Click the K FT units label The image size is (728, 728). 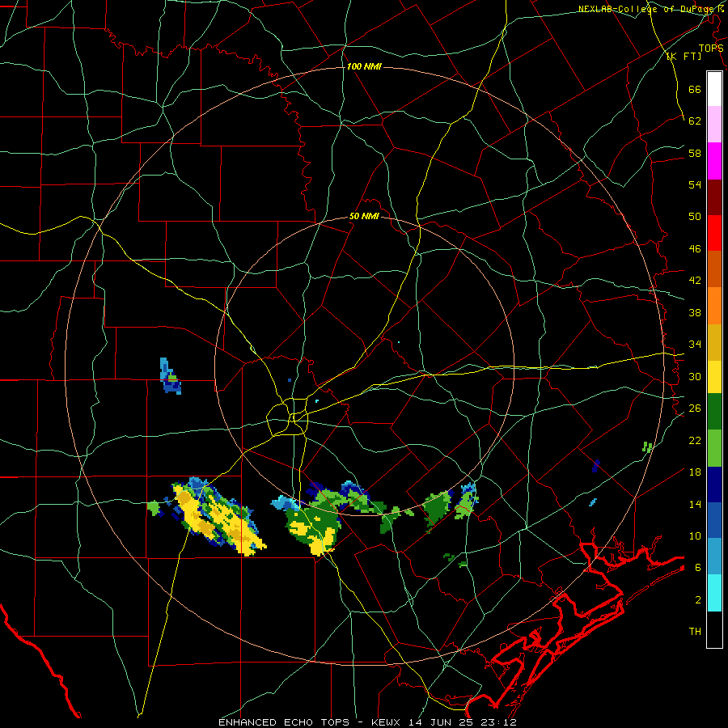[684, 56]
